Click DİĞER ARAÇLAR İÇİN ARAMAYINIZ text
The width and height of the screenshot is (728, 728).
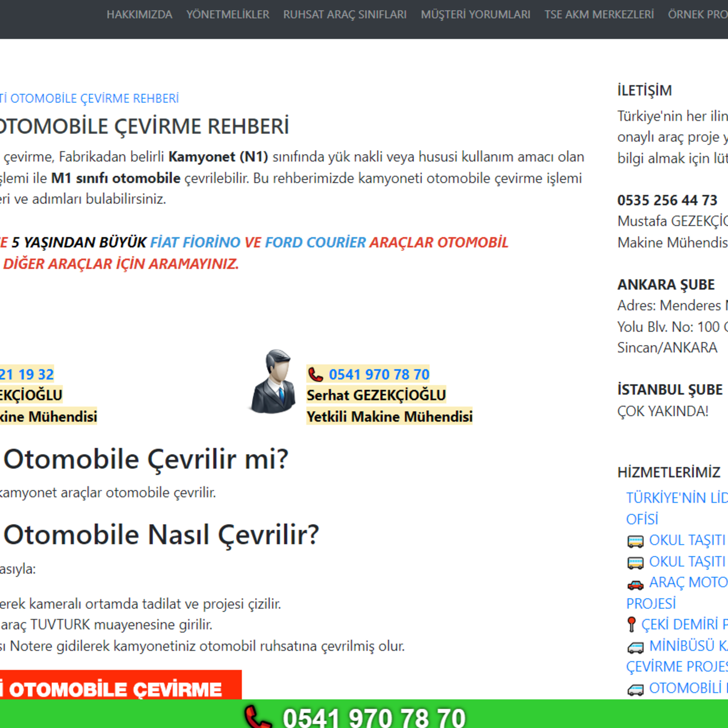click(121, 264)
